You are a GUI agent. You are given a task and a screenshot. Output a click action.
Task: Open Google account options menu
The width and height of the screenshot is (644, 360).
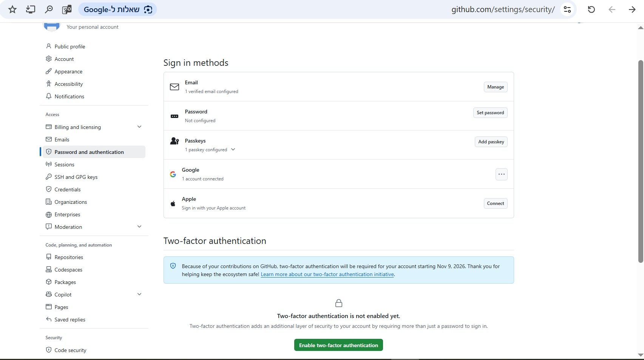point(502,174)
